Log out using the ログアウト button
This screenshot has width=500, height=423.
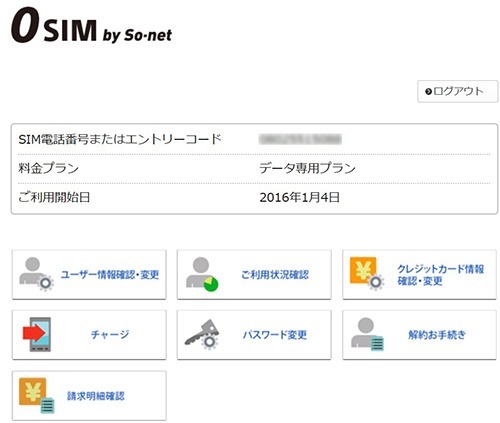pos(458,91)
